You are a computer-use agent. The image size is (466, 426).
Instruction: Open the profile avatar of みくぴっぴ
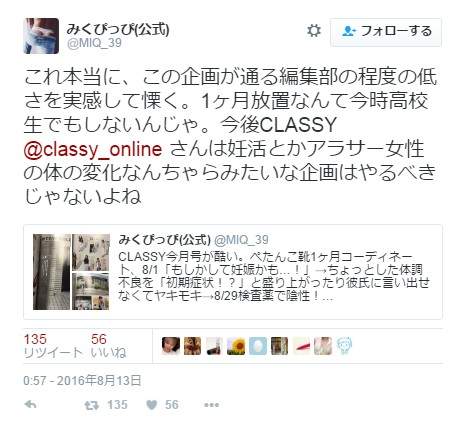[41, 36]
